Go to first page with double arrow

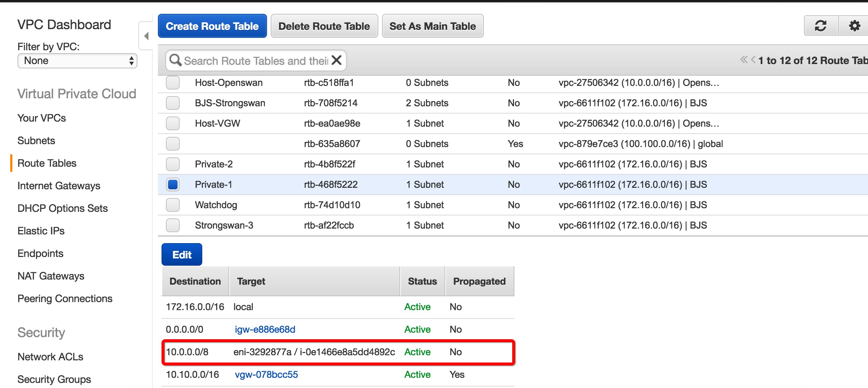[744, 60]
